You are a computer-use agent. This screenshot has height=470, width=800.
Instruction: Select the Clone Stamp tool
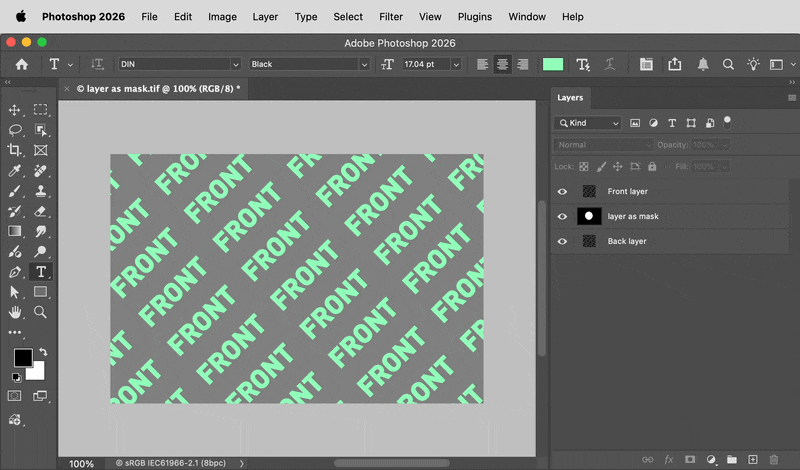(x=40, y=191)
